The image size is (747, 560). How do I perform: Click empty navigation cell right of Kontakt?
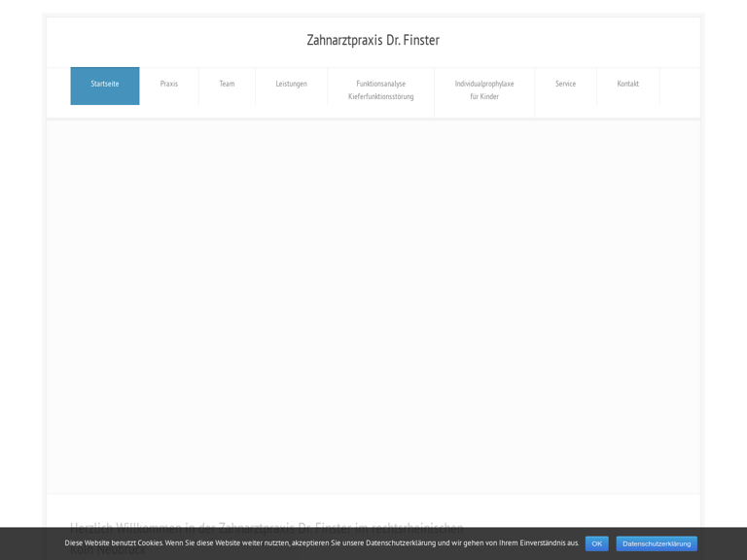pos(679,86)
